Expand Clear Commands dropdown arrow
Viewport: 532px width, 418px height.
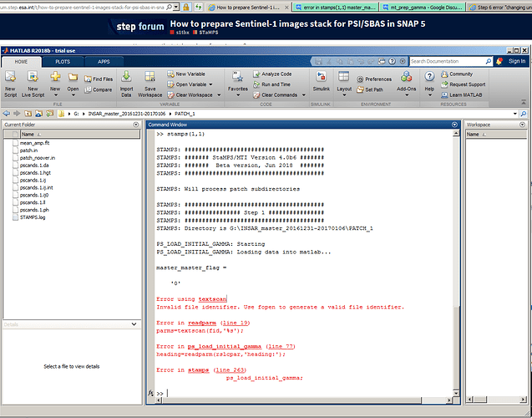[x=304, y=95]
